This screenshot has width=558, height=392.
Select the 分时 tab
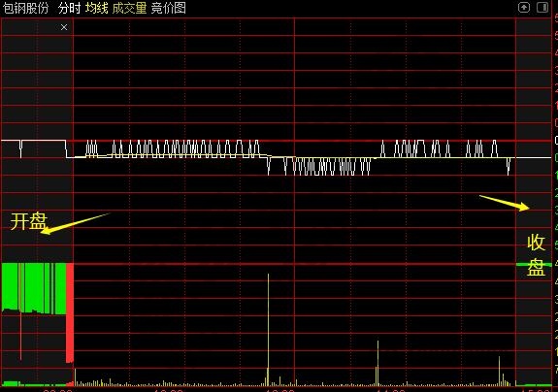[70, 8]
